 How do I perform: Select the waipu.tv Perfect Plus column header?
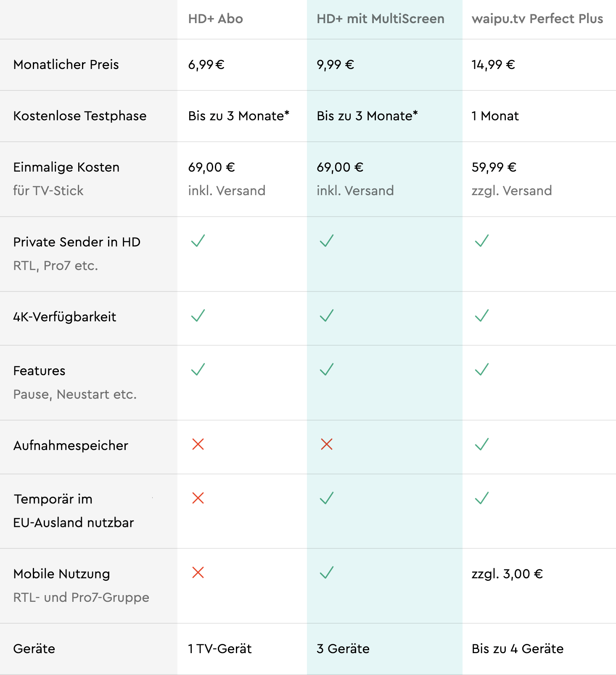pos(537,19)
